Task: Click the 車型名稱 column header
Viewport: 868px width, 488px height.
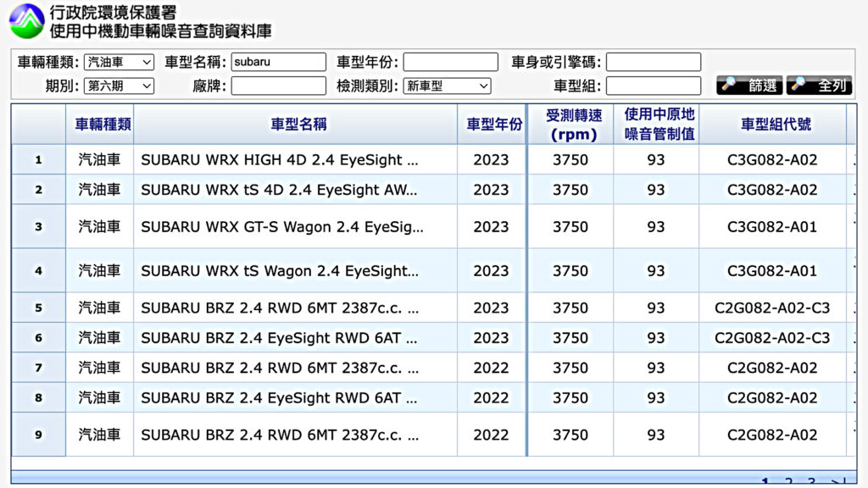Action: coord(296,124)
